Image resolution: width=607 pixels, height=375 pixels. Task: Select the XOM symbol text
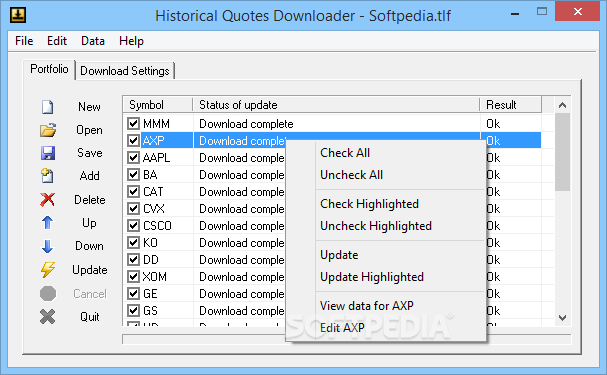(x=155, y=277)
